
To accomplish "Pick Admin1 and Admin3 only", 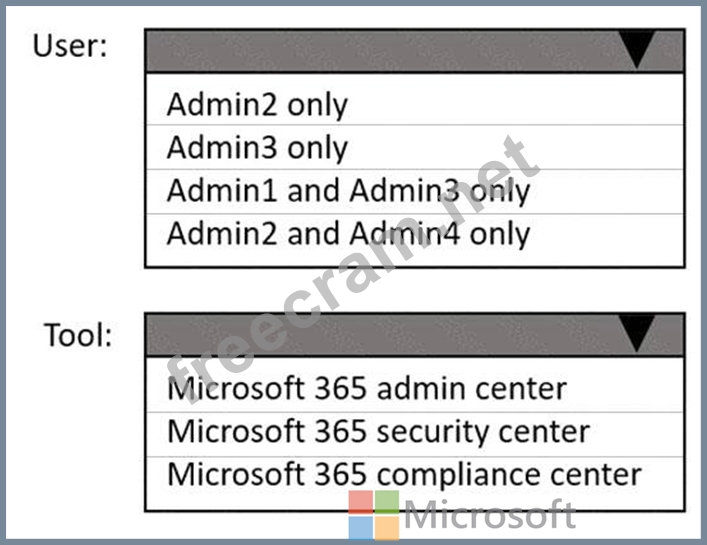I will click(x=348, y=191).
